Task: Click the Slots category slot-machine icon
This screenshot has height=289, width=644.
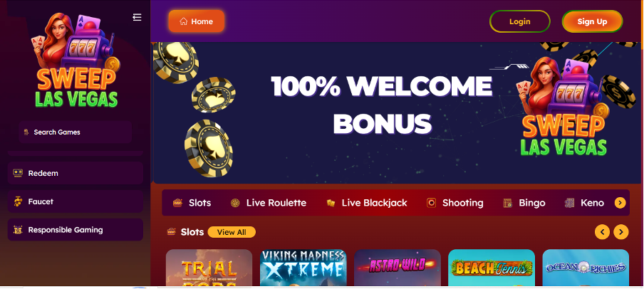Action: 177,203
